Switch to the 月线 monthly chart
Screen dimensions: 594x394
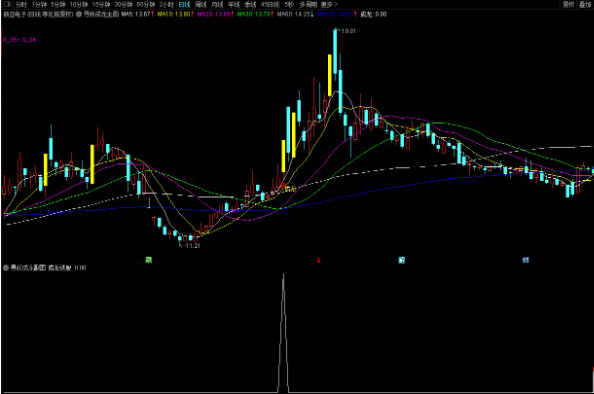pyautogui.click(x=217, y=5)
